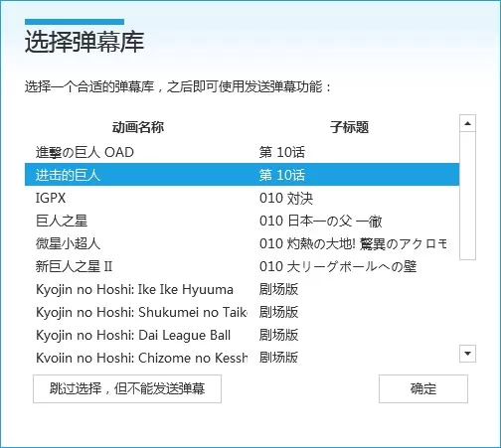Click the vertical scrollbar thumb
501x448 pixels.
tap(467, 196)
